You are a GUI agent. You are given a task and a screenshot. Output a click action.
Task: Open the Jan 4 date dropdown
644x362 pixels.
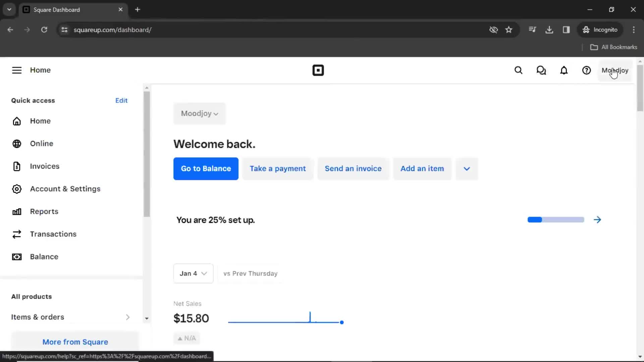point(193,274)
